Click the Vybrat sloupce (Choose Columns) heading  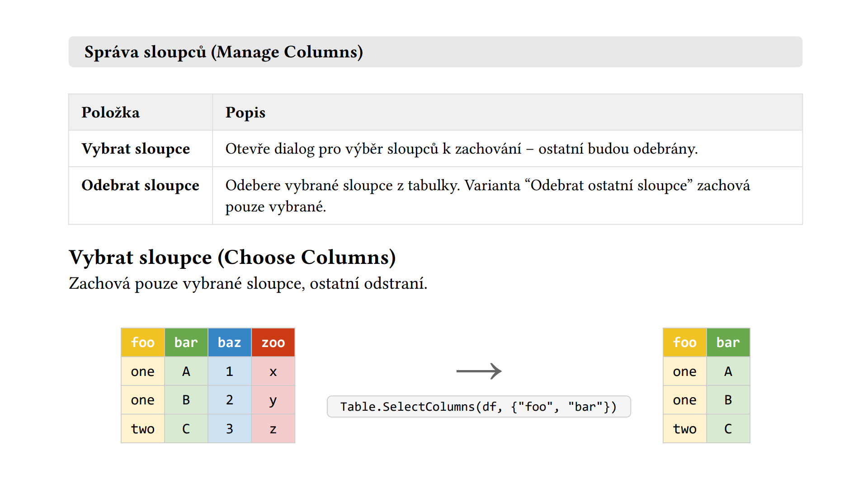point(232,257)
